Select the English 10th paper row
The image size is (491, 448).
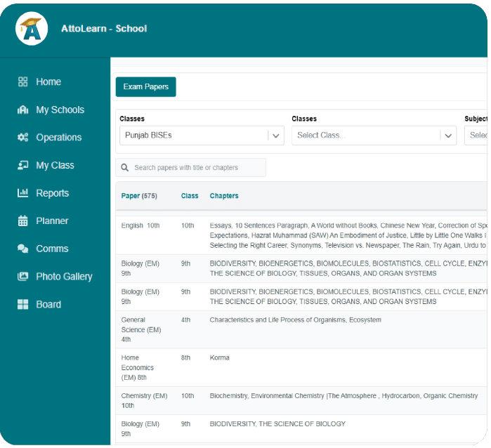click(140, 225)
